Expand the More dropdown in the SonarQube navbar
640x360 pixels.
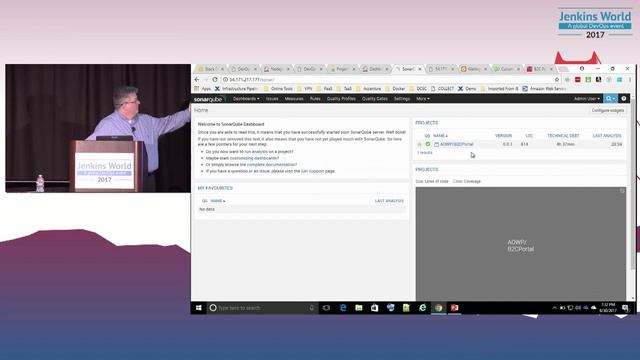pyautogui.click(x=423, y=99)
